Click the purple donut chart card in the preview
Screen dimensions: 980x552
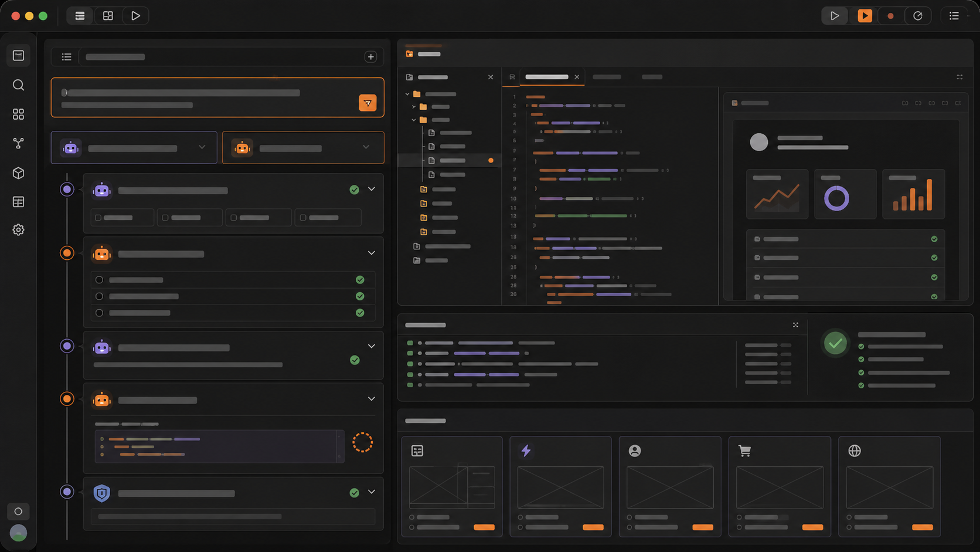(845, 194)
